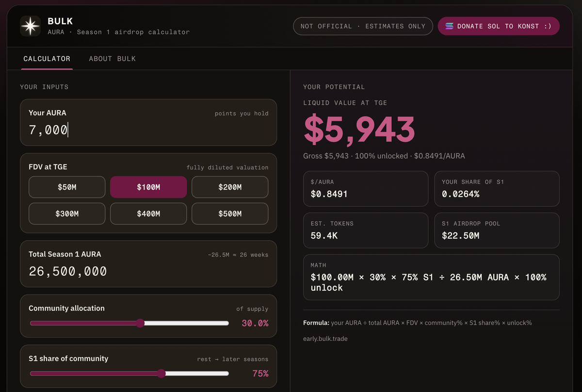Donate SOL to Konst button
The width and height of the screenshot is (582, 392).
[x=499, y=26]
